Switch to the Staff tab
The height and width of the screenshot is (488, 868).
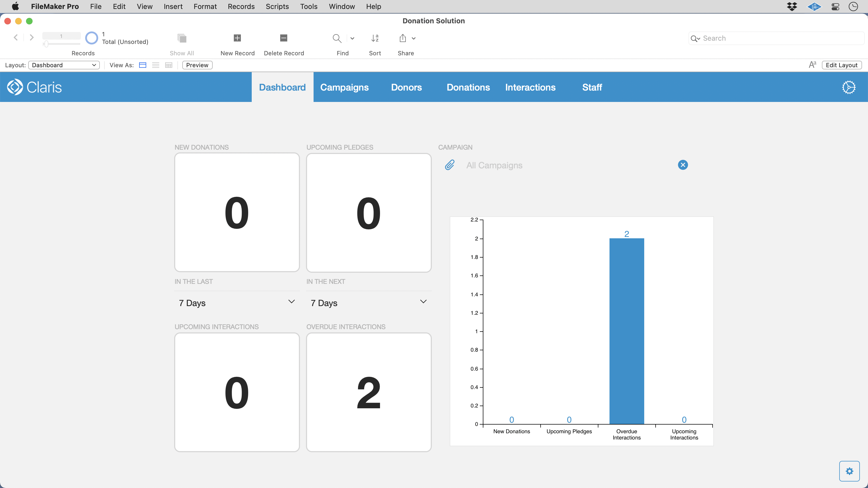point(592,87)
